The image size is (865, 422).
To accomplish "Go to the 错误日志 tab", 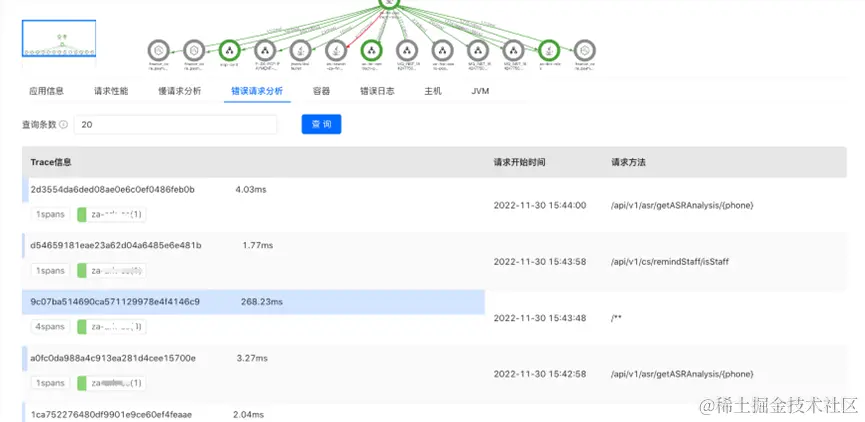I will coord(377,91).
